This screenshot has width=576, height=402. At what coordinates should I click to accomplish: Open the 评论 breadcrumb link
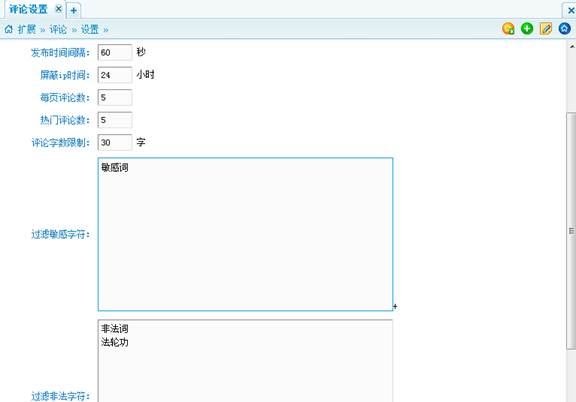[58, 29]
